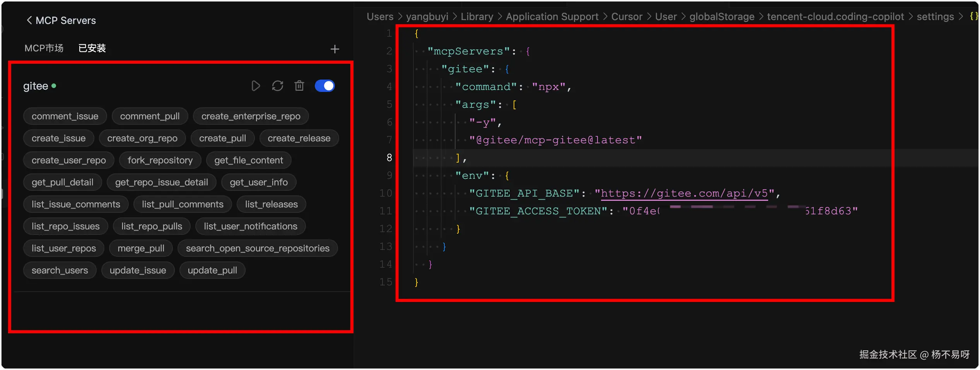Choose the list_repo_pulls tool chip
Screen dimensions: 980x370
tap(152, 226)
